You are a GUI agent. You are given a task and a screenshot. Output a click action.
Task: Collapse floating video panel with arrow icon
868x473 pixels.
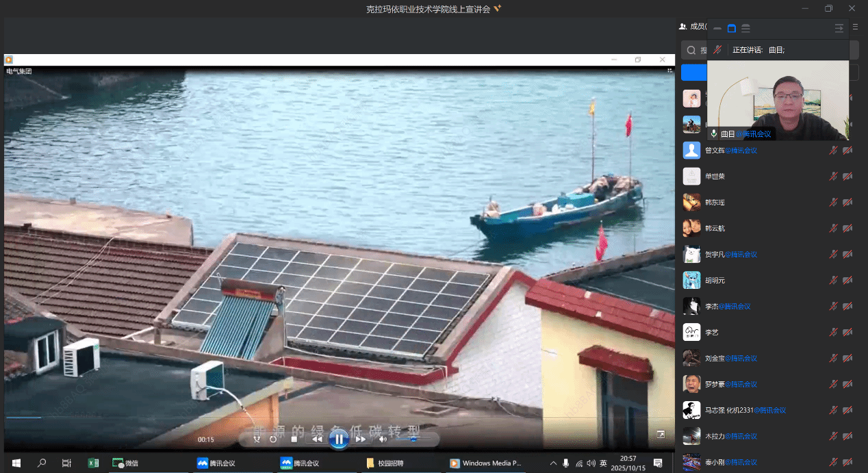[839, 28]
